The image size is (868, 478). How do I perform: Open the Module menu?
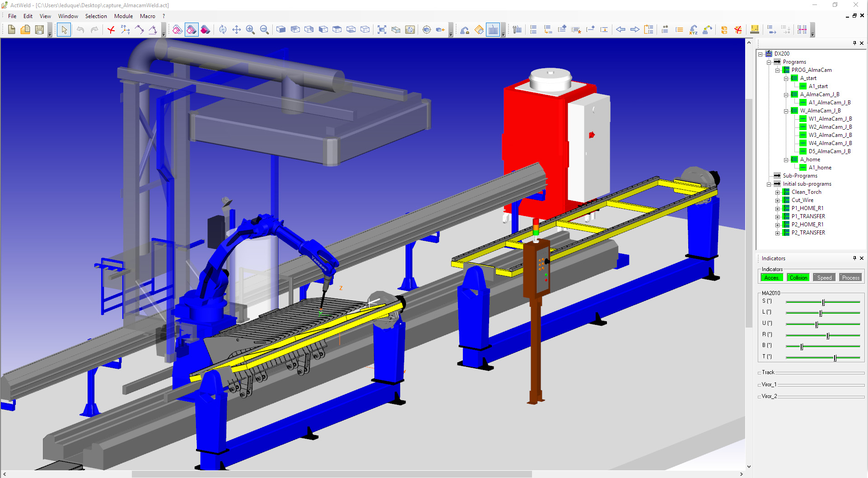pos(123,16)
